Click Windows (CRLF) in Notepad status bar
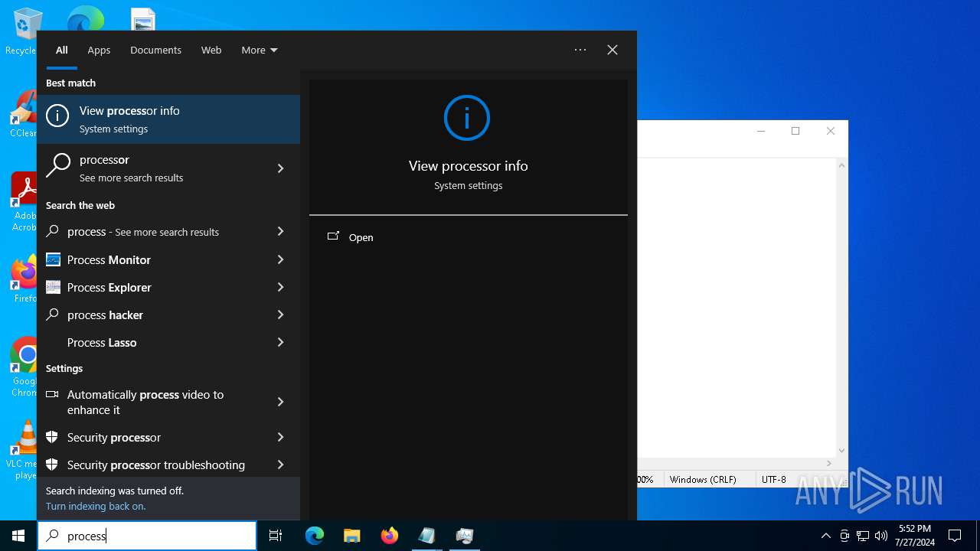 coord(703,479)
